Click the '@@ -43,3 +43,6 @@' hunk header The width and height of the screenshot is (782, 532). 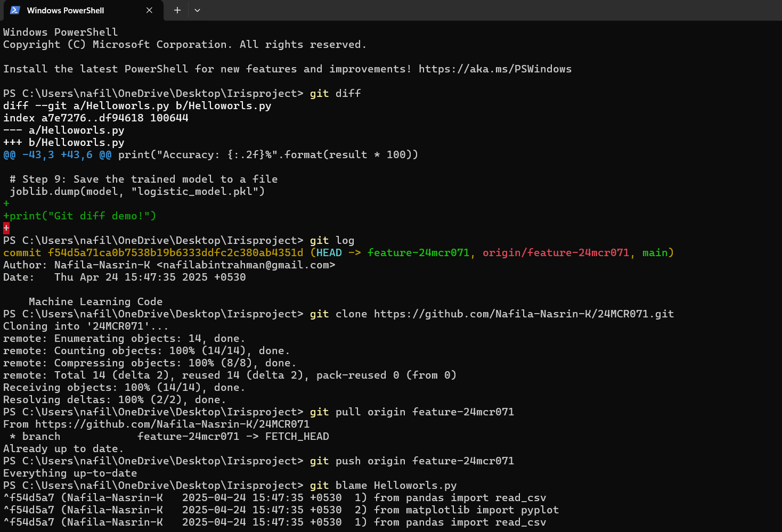[x=58, y=155]
